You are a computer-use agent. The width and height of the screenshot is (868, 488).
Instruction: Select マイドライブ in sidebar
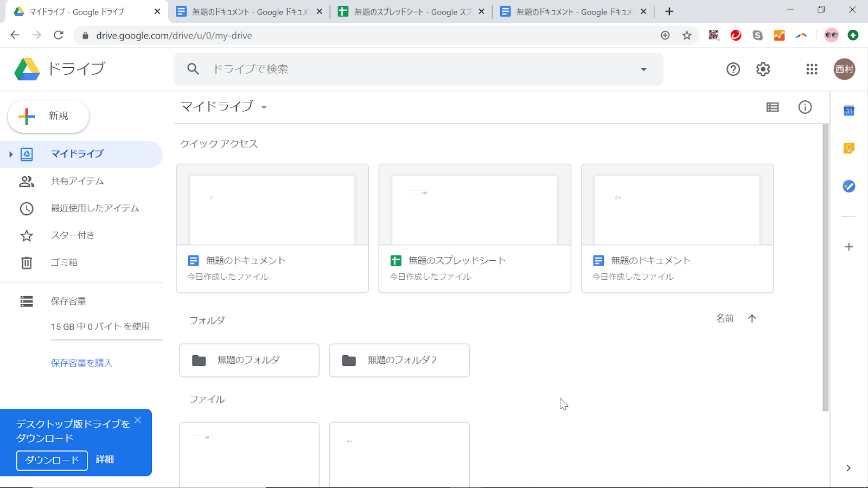tap(81, 155)
